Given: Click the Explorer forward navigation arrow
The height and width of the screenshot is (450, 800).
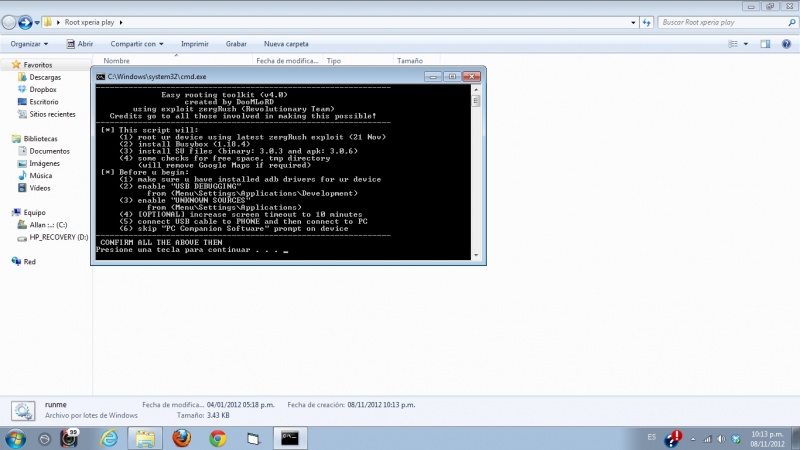Looking at the screenshot, I should click(x=25, y=22).
